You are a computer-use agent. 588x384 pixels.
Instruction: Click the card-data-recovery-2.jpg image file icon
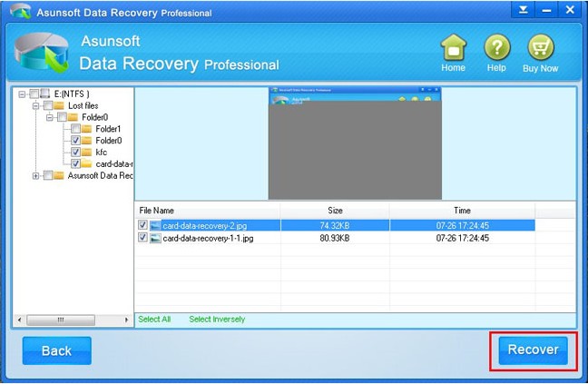pyautogui.click(x=155, y=225)
